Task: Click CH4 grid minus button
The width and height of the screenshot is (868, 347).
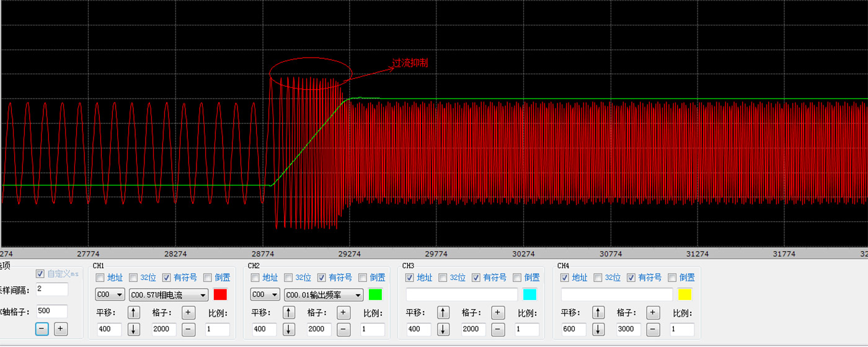Action: click(653, 329)
